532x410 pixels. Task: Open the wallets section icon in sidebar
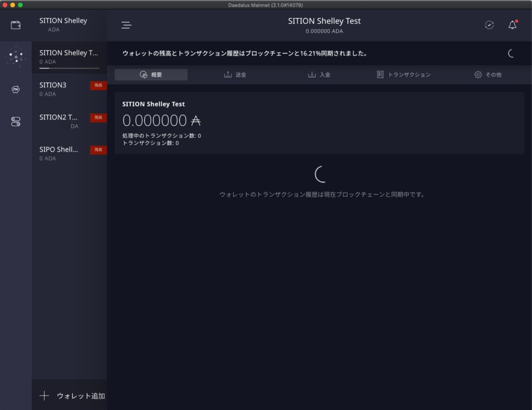click(16, 25)
